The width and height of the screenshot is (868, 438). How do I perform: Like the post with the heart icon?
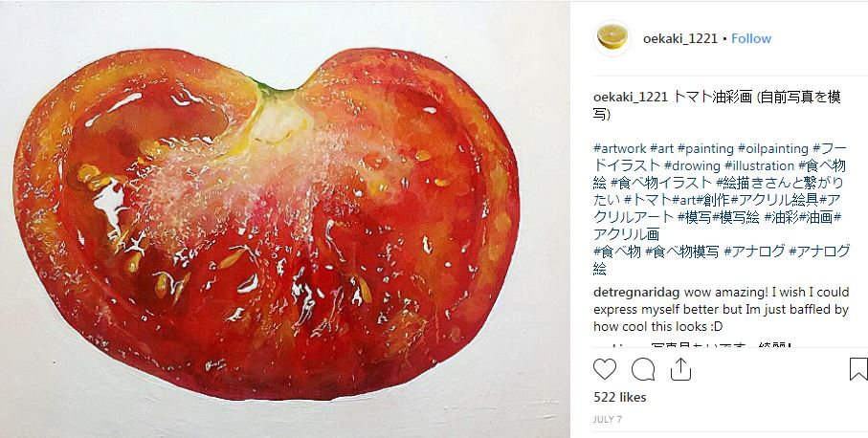click(x=605, y=369)
